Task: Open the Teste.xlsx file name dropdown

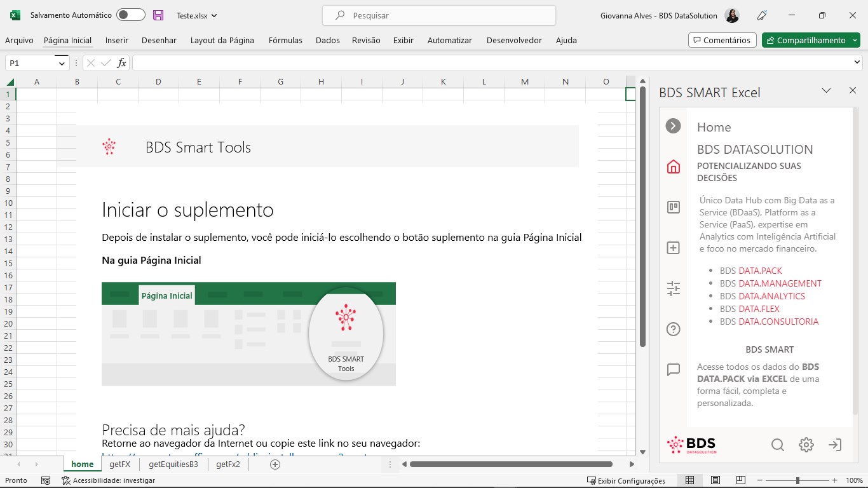Action: [x=197, y=15]
